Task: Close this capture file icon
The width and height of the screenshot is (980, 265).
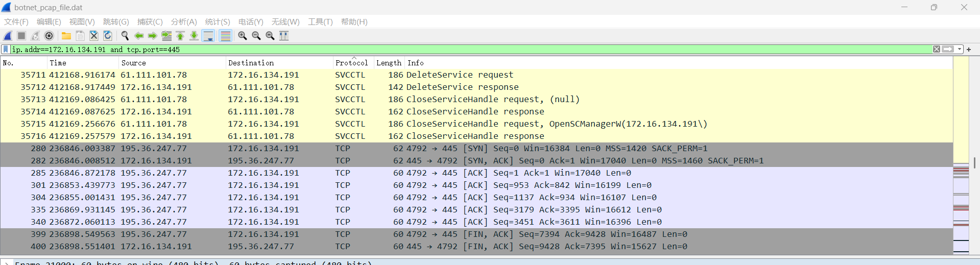Action: (94, 36)
